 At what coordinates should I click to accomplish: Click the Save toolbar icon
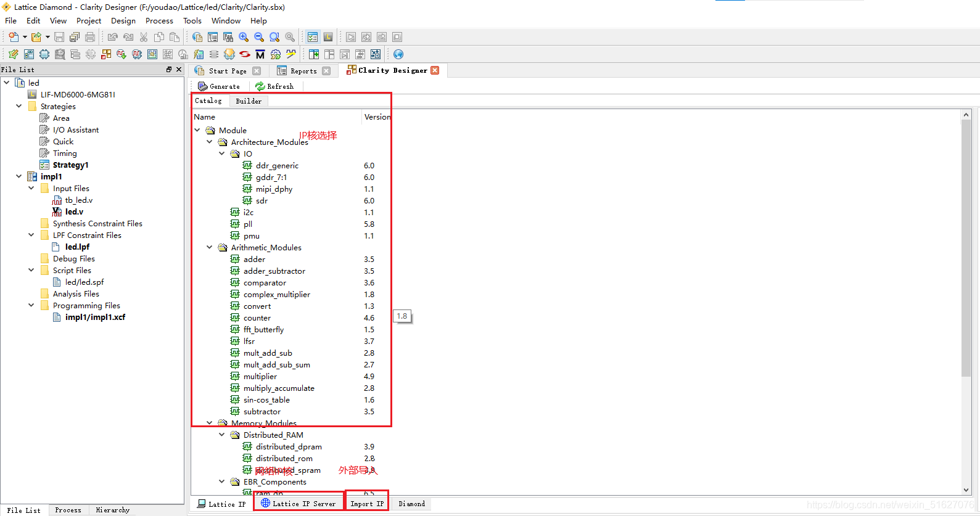point(59,37)
